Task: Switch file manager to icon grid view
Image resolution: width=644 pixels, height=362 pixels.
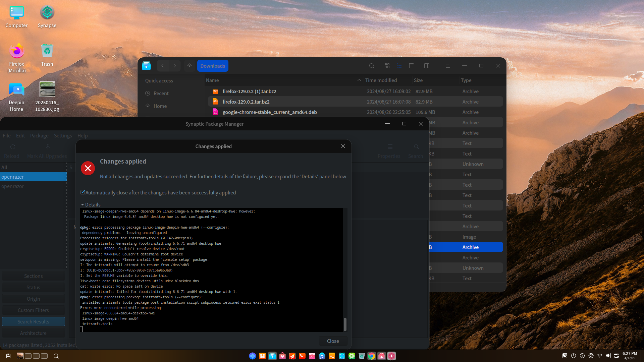Action: pyautogui.click(x=387, y=66)
